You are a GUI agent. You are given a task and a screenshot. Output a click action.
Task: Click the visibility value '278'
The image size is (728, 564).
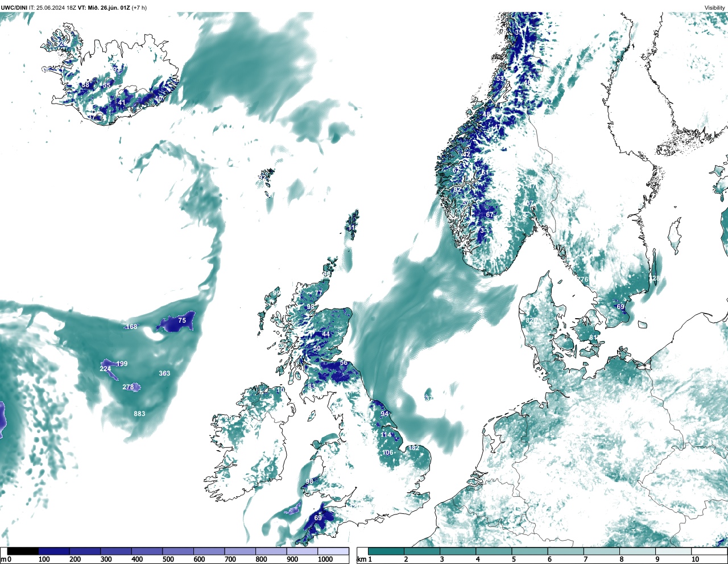pos(128,387)
